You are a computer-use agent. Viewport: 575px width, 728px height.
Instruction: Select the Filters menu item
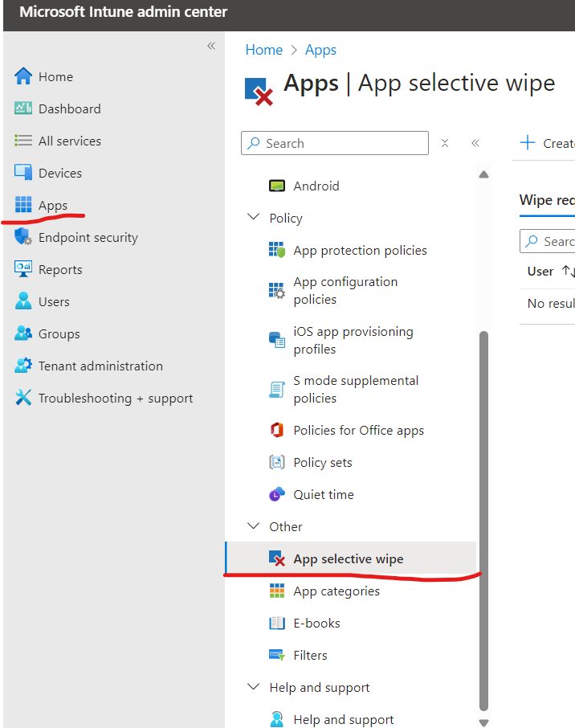click(x=310, y=655)
